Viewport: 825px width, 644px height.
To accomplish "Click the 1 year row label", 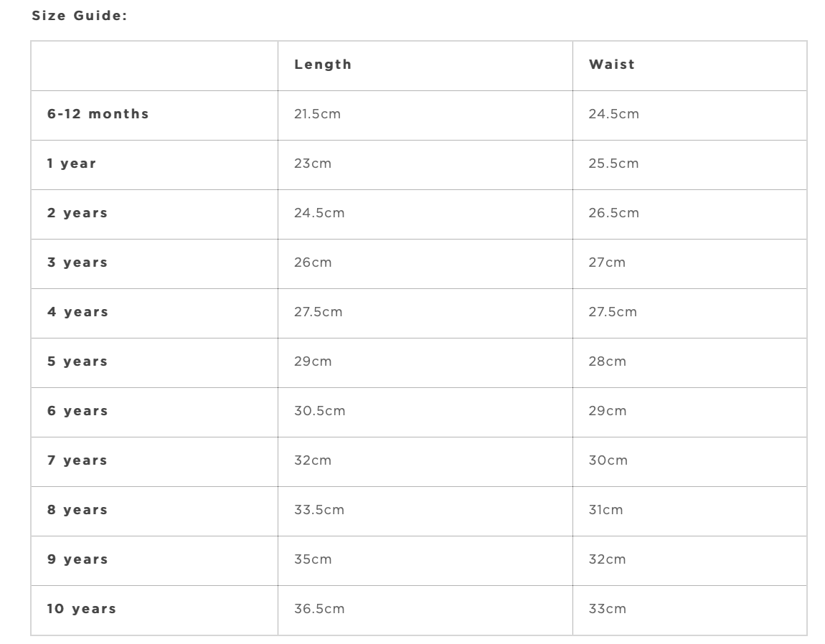I will pyautogui.click(x=72, y=164).
